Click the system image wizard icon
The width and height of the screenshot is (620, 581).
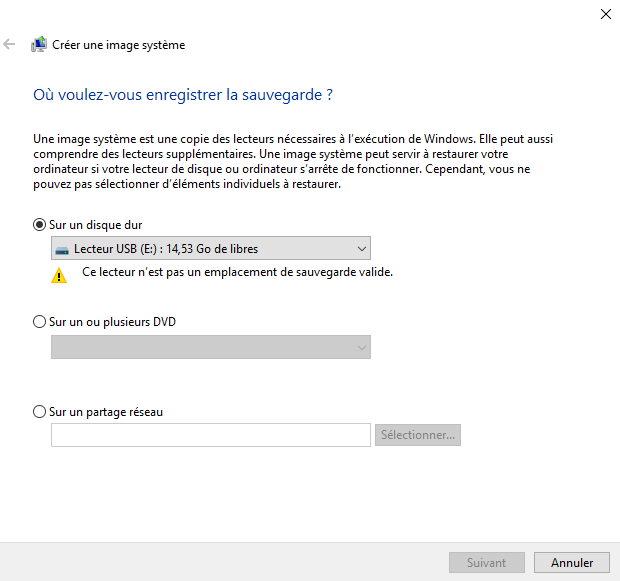(39, 45)
